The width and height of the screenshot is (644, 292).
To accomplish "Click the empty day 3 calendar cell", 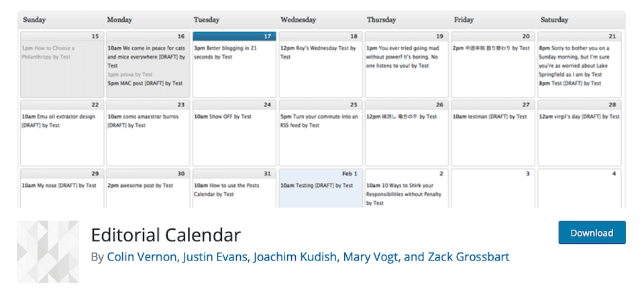I will pyautogui.click(x=493, y=191).
